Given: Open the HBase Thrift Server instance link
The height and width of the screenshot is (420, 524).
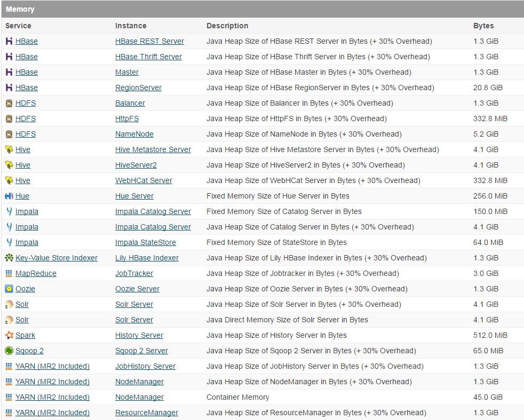Looking at the screenshot, I should [148, 57].
